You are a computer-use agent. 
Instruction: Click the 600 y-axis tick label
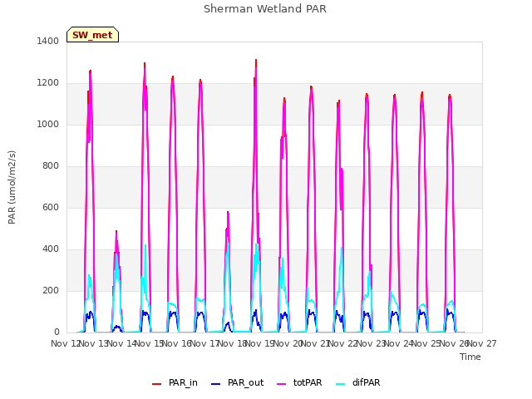[51, 207]
